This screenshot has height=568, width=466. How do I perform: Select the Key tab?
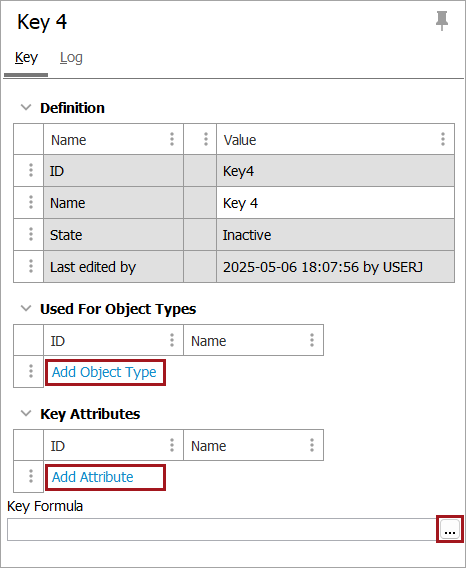tap(26, 58)
